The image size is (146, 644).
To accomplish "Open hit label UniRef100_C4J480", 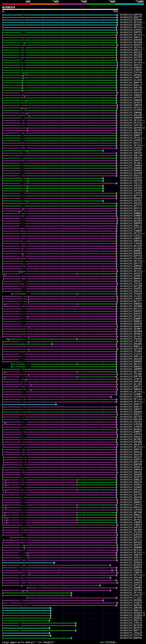I will pos(131,80).
